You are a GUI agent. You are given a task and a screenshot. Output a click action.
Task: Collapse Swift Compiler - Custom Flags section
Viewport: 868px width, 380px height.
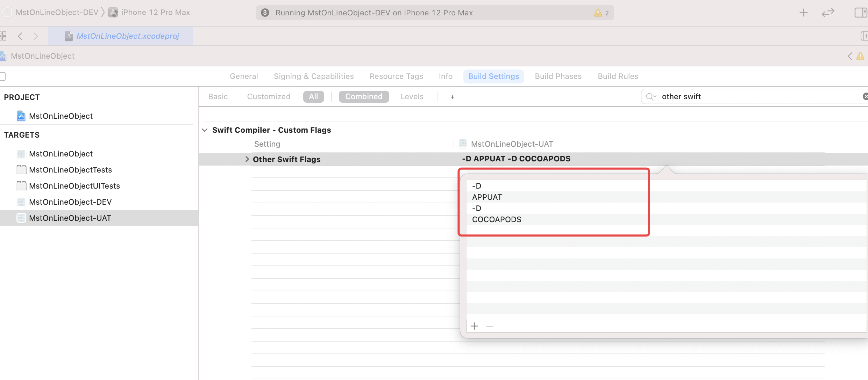[205, 130]
